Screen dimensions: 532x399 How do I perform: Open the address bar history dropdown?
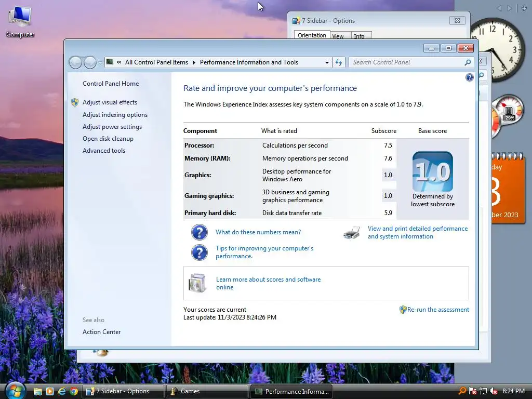pyautogui.click(x=327, y=62)
